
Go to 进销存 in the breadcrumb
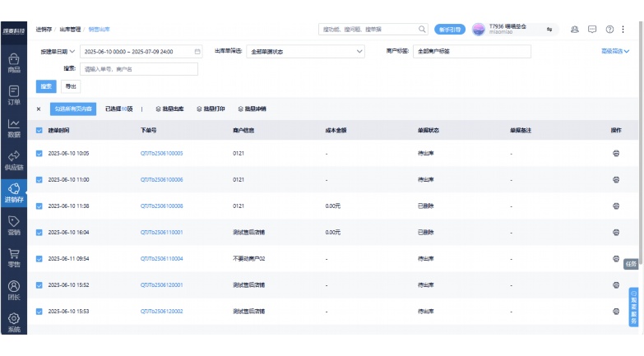tap(44, 29)
